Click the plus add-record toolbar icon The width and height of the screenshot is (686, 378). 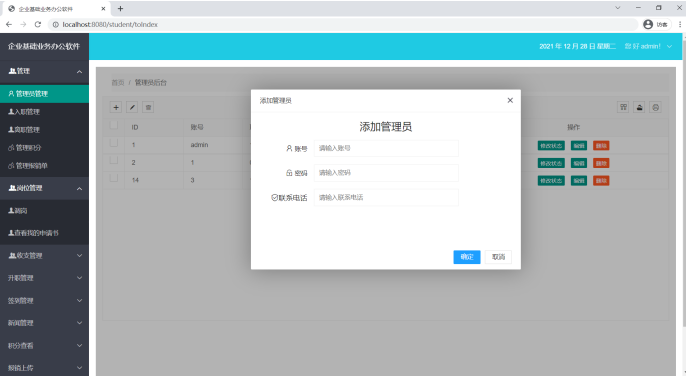[x=116, y=107]
